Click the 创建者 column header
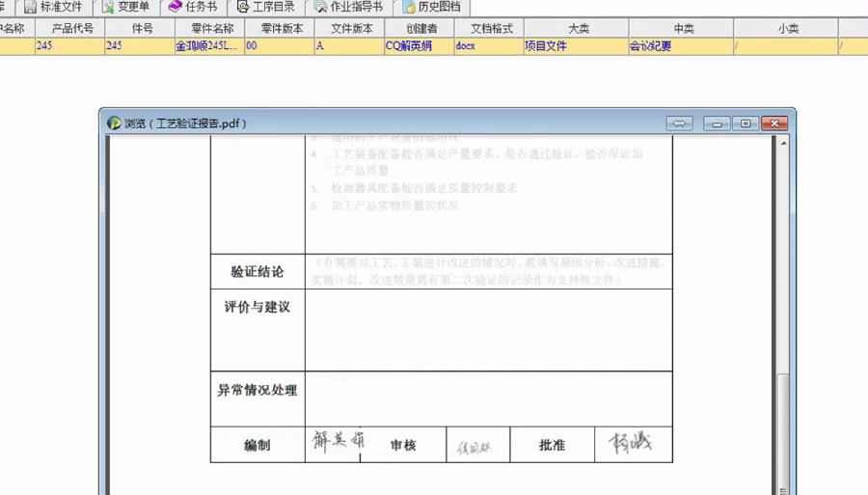 420,28
